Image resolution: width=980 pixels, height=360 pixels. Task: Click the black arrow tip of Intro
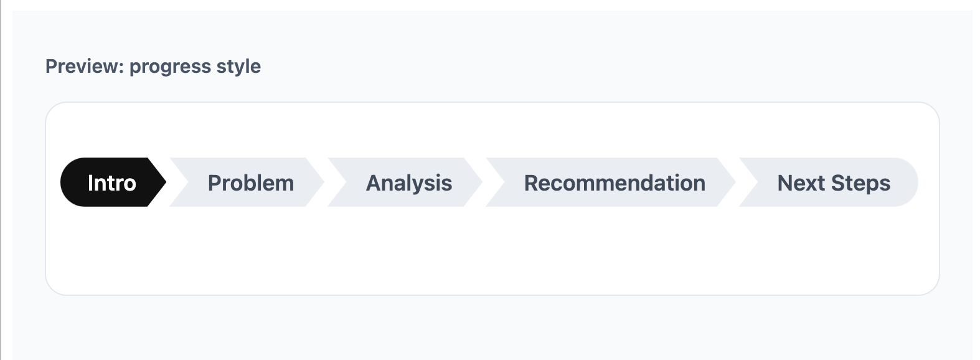pos(157,182)
